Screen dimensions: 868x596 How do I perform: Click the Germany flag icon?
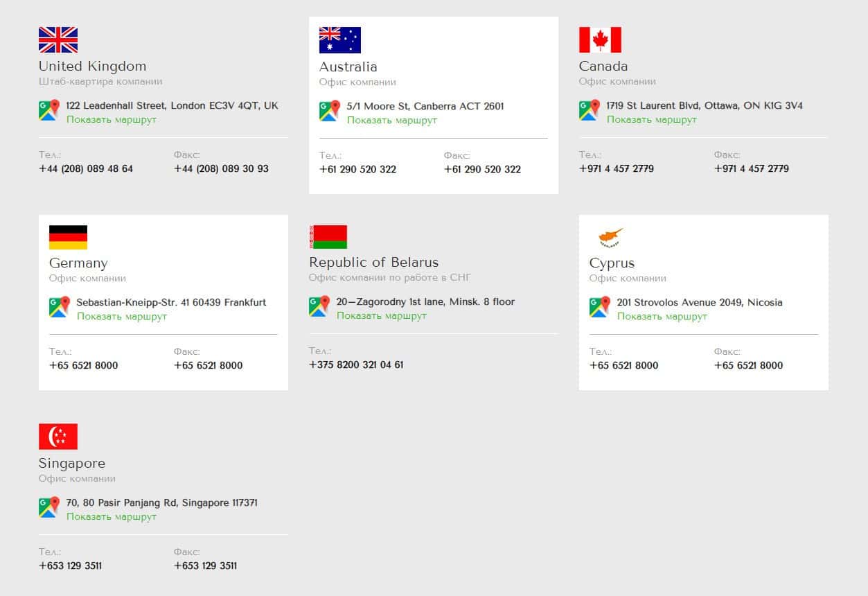point(68,237)
